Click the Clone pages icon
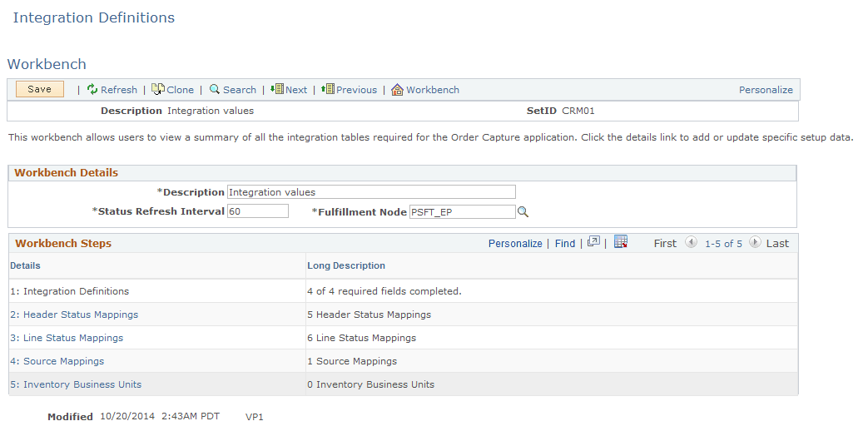Image resolution: width=868 pixels, height=436 pixels. click(x=158, y=89)
